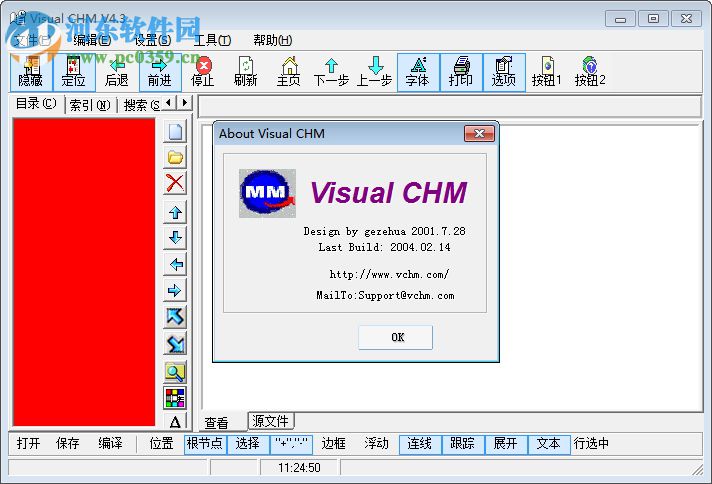Click the 隐藏 (Hide) toolbar button
Screen dimensions: 712x484
pos(31,73)
